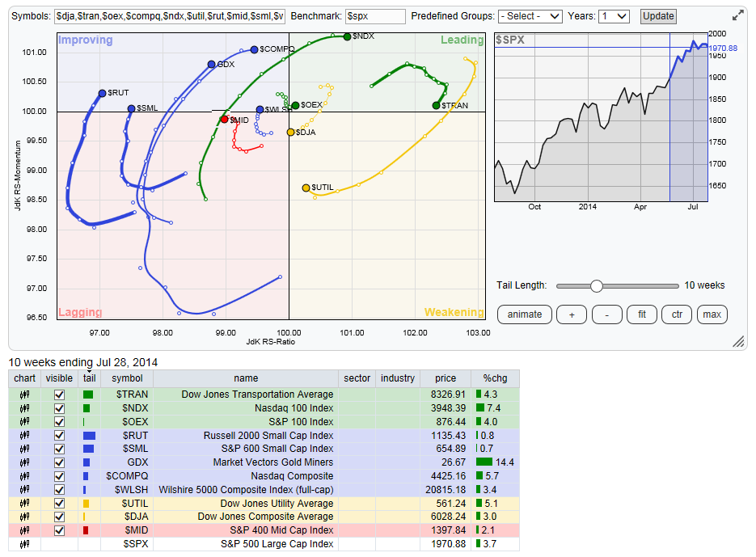
Task: Open the Years dropdown
Action: (x=614, y=16)
